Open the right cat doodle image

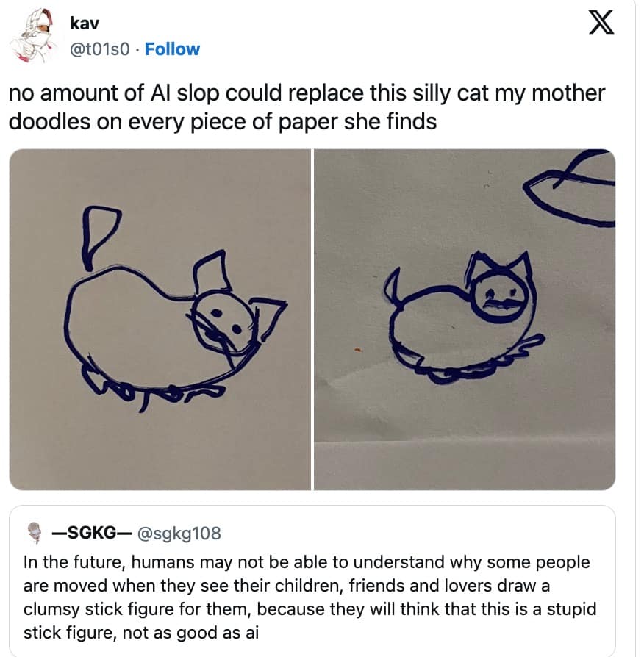(x=465, y=319)
